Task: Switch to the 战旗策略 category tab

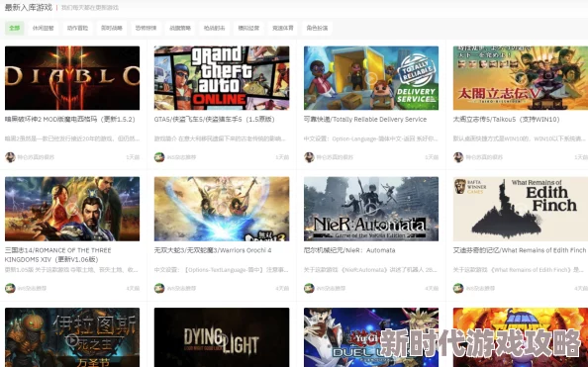Action: point(180,28)
